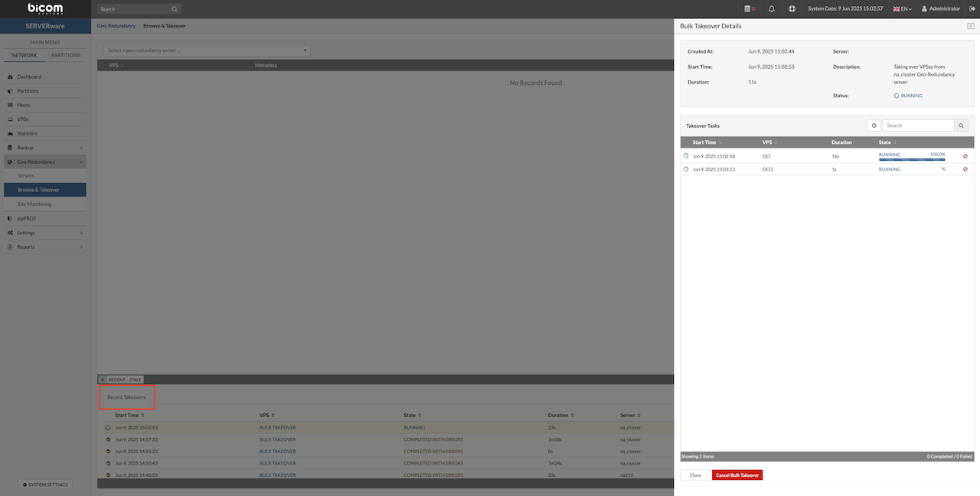Open the help lifebuoy icon
The image size is (980, 496).
pyautogui.click(x=792, y=9)
